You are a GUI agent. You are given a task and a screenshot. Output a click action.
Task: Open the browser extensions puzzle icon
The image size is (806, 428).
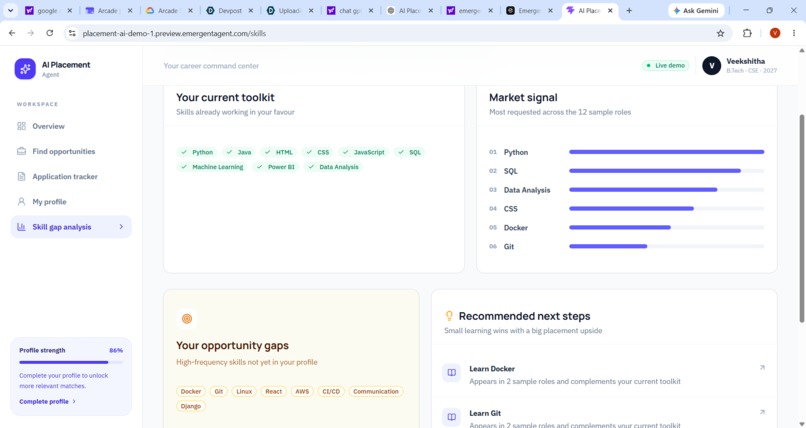(x=747, y=33)
